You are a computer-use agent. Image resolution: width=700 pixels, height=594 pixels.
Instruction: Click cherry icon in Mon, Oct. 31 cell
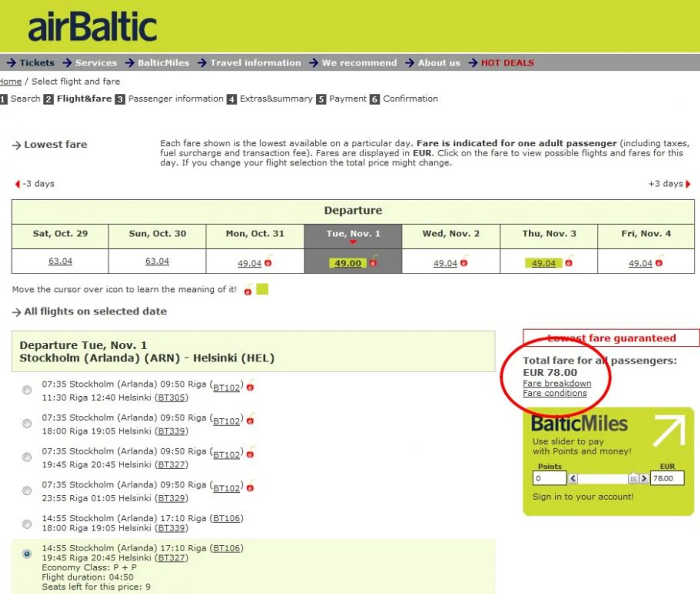[268, 261]
